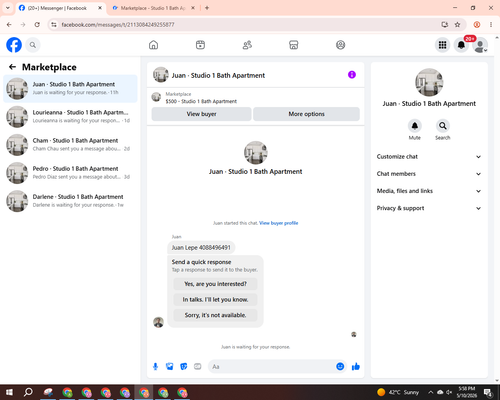Image resolution: width=500 pixels, height=400 pixels.
Task: Record a voice clip with microphone icon
Action: (155, 367)
